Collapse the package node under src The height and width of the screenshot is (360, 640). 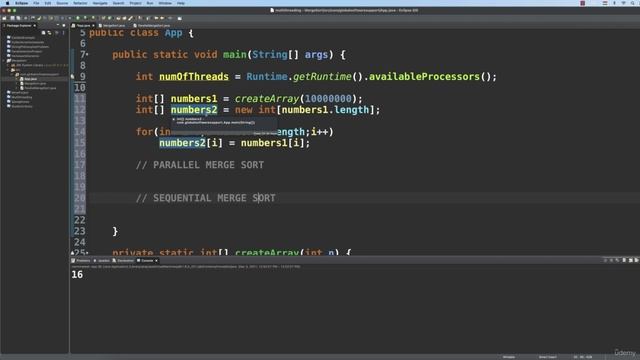click(x=12, y=74)
